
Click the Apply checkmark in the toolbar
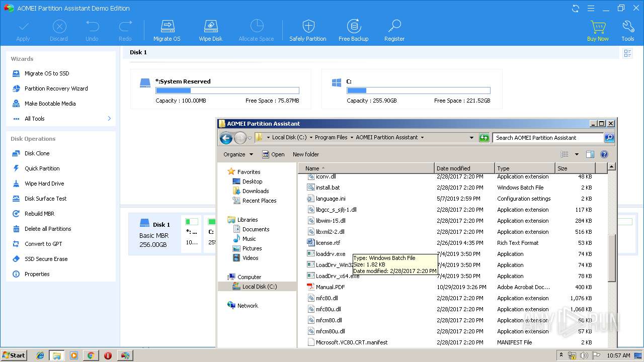(23, 31)
